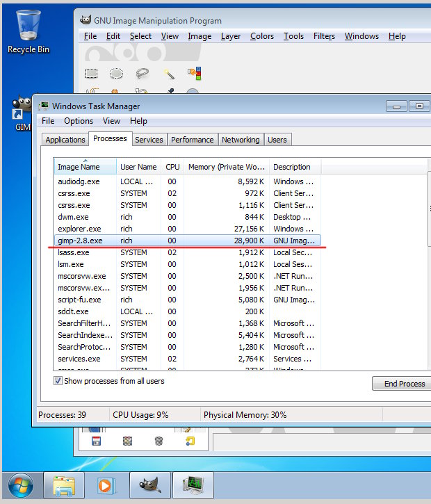Select the SearchFilterH... process
431x504 pixels.
click(x=188, y=323)
